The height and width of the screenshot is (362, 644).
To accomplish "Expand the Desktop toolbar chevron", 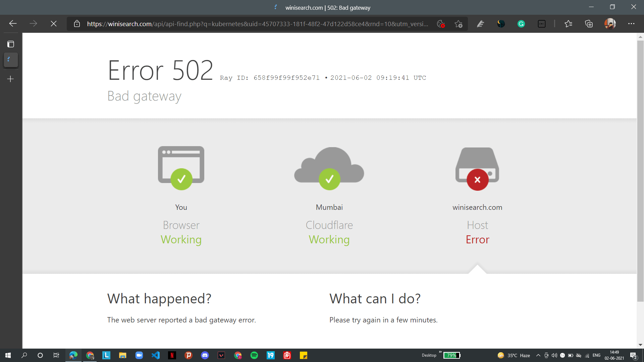I will coord(440,352).
